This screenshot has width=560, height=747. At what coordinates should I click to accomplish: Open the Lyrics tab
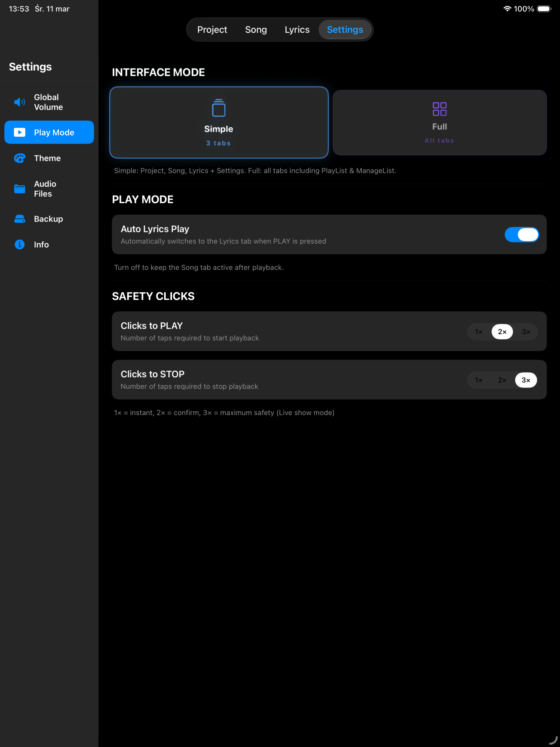[x=297, y=29]
